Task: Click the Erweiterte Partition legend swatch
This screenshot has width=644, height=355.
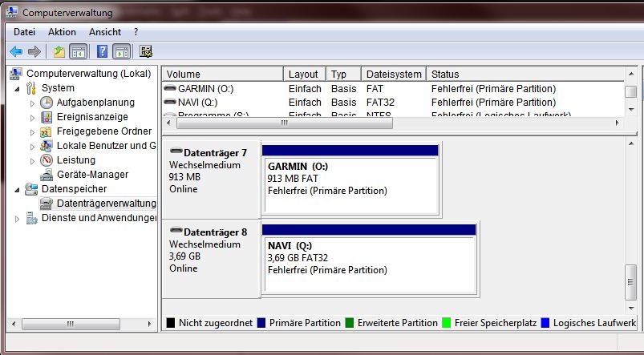Action: pos(350,323)
